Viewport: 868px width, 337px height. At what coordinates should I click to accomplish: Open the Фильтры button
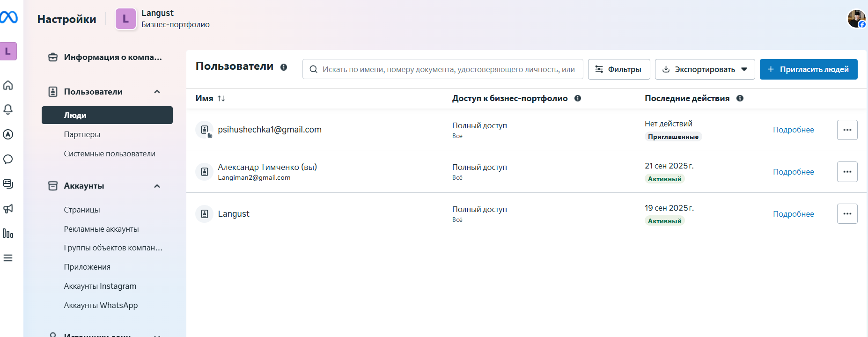619,69
